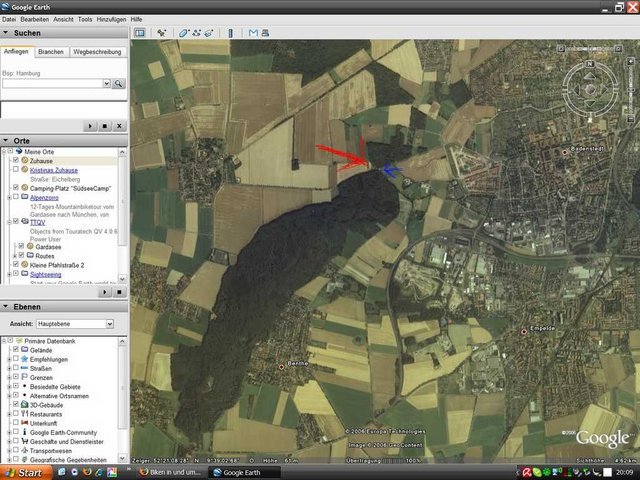The width and height of the screenshot is (640, 480).
Task: Toggle the TTQV folder checkbox
Action: pos(16,222)
